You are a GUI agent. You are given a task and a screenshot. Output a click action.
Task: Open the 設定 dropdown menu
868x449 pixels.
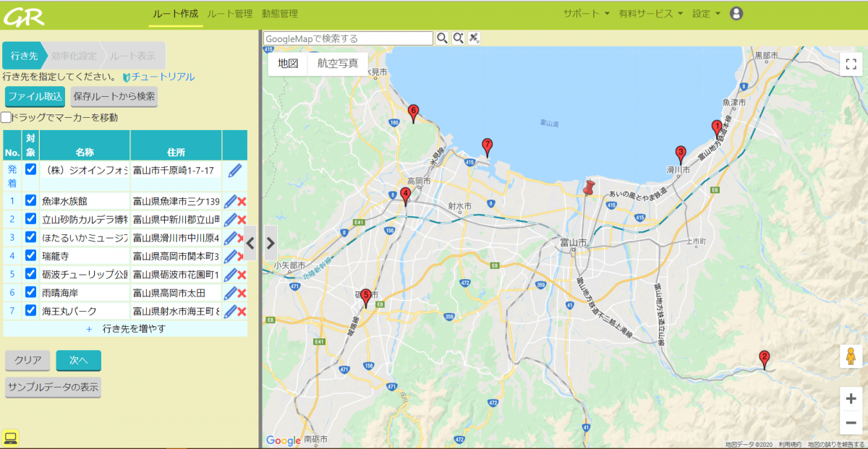tap(706, 14)
